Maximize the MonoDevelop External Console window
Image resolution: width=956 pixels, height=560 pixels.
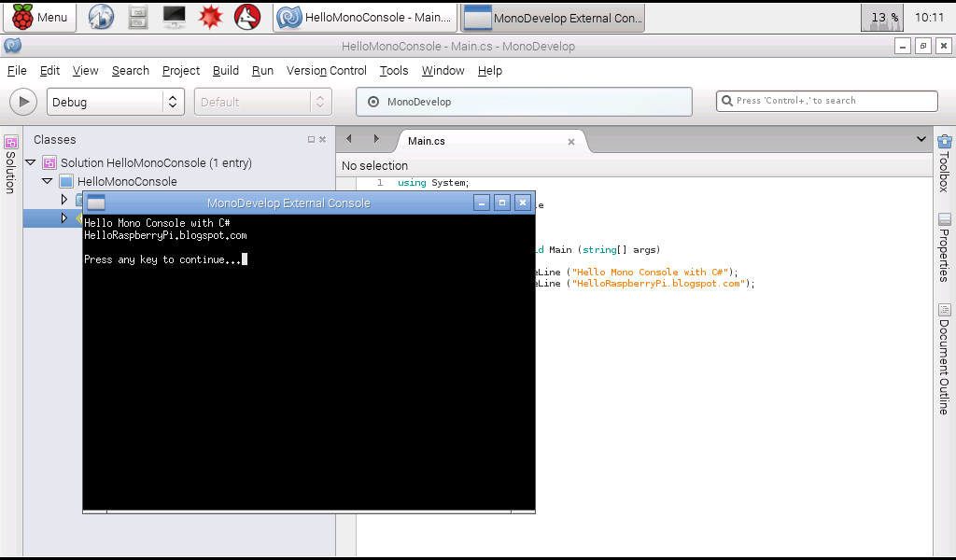502,203
